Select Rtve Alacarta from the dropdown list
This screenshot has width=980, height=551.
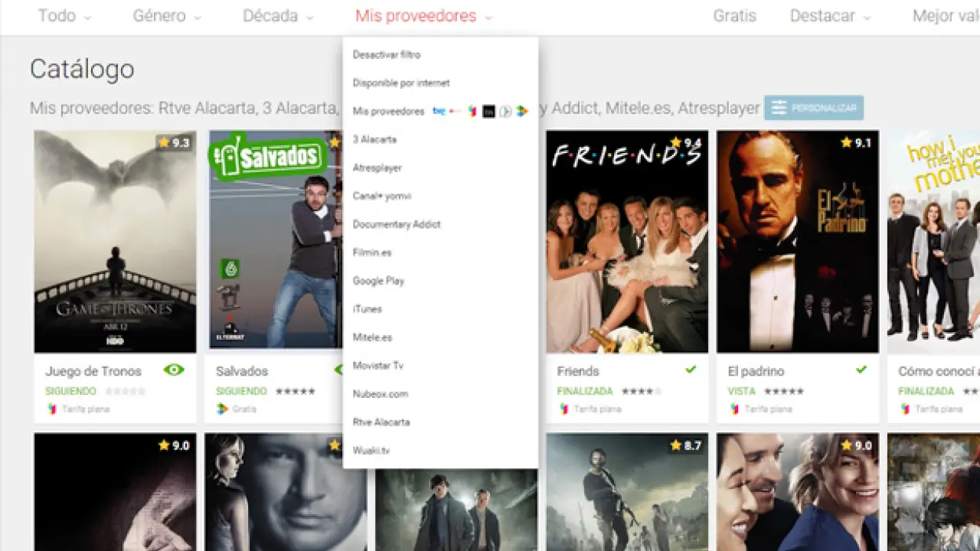coord(381,422)
